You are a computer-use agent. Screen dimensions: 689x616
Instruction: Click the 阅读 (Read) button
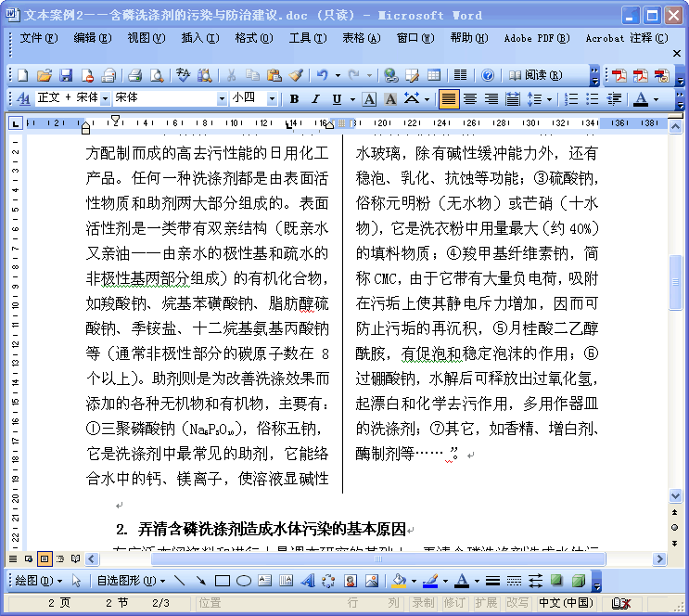[x=535, y=75]
